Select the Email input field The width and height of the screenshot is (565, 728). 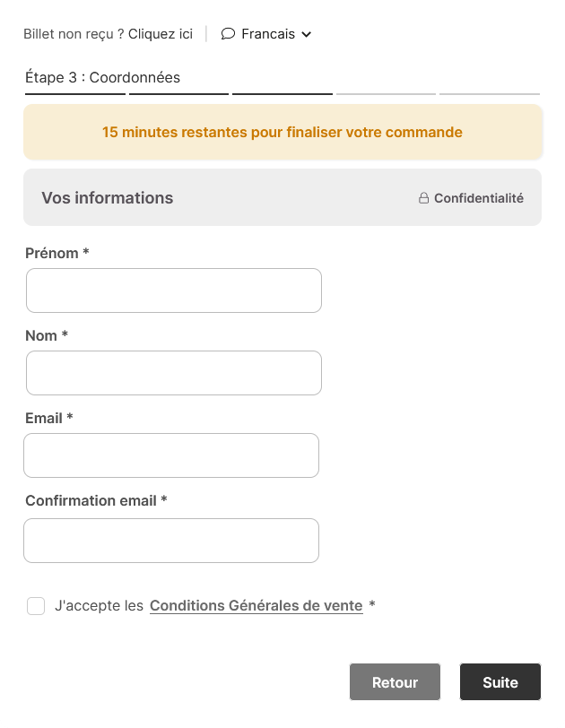point(171,455)
